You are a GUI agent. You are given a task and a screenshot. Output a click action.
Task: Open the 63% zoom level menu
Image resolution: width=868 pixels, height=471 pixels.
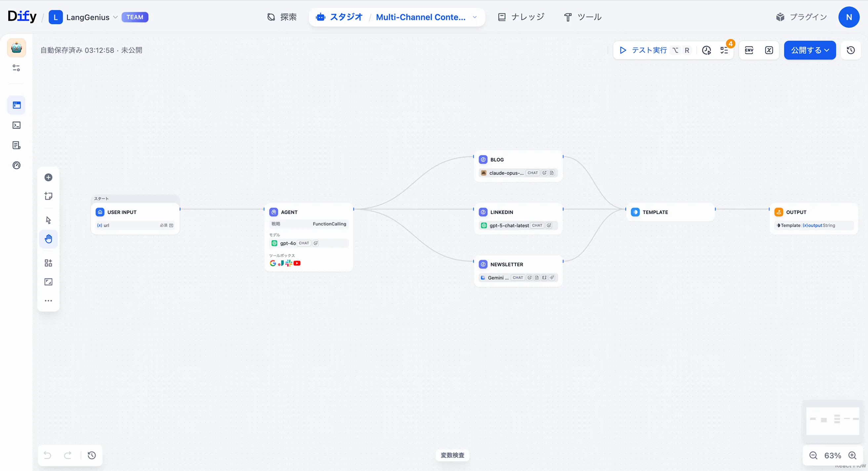pos(833,455)
